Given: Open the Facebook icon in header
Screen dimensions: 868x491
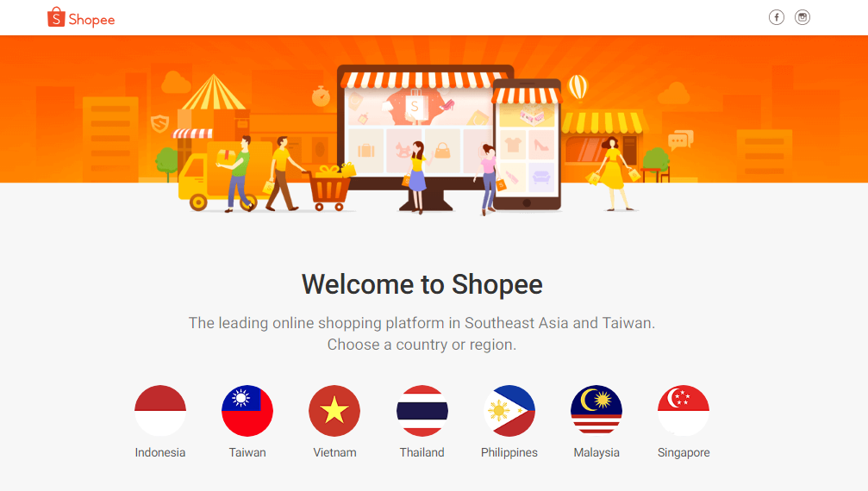Looking at the screenshot, I should [776, 18].
